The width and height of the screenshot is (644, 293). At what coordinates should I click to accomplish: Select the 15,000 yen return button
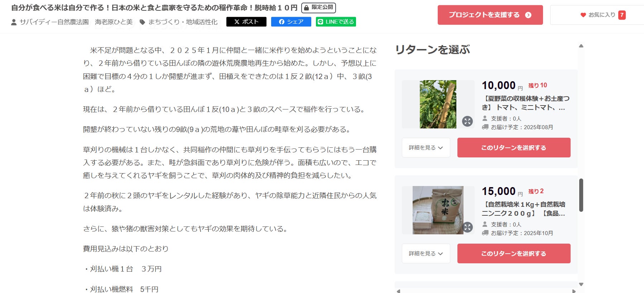coord(514,254)
